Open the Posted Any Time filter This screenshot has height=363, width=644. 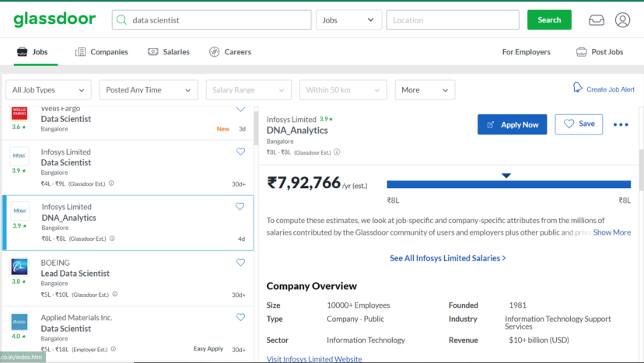(149, 90)
